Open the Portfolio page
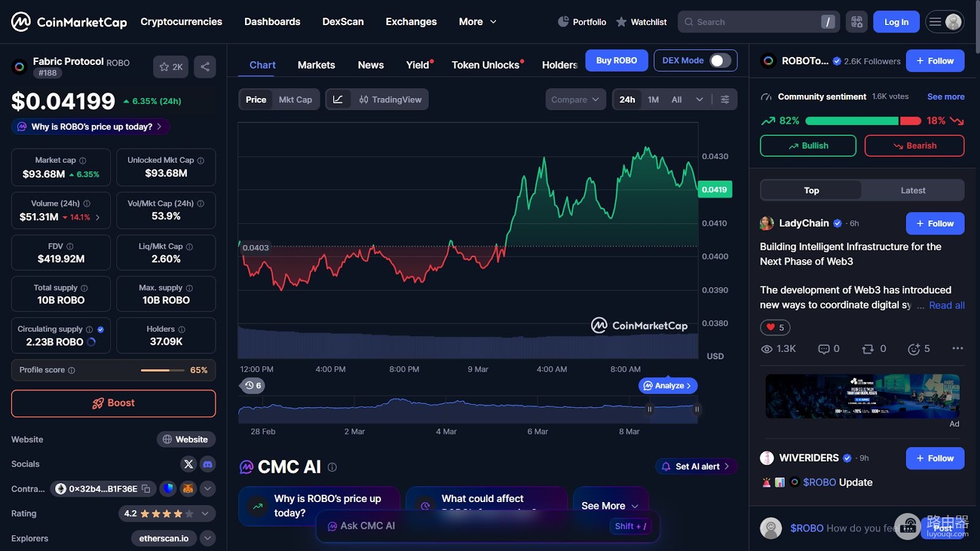The image size is (980, 551). tap(582, 22)
